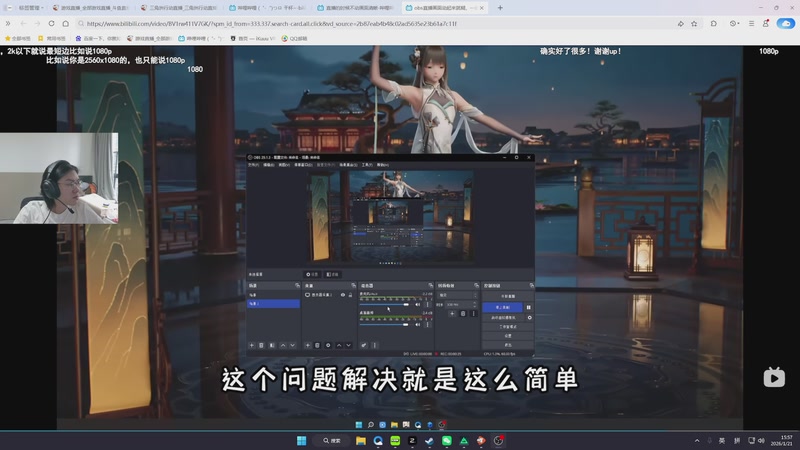This screenshot has height=450, width=800.
Task: Move the source up in the Sources panel
Action: (339, 345)
